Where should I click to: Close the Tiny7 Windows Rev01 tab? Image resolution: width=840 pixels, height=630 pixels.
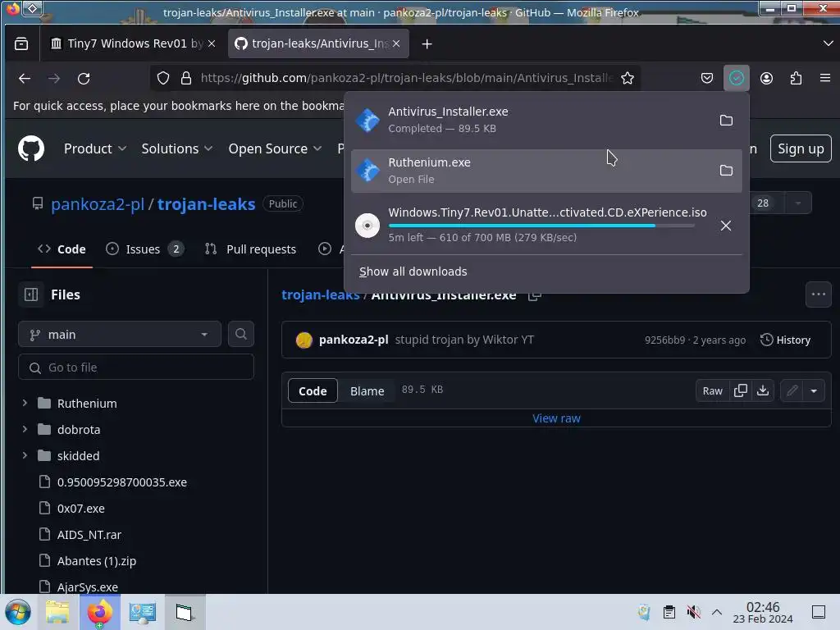(212, 43)
